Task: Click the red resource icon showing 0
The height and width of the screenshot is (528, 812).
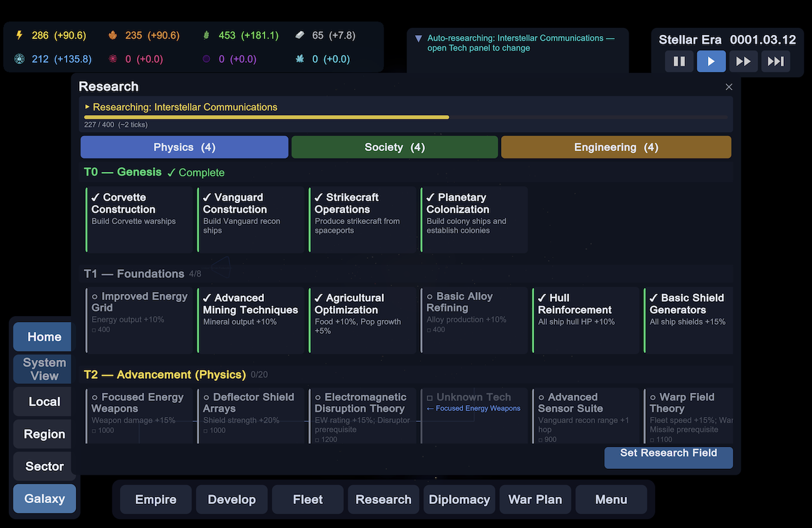Action: (x=113, y=59)
